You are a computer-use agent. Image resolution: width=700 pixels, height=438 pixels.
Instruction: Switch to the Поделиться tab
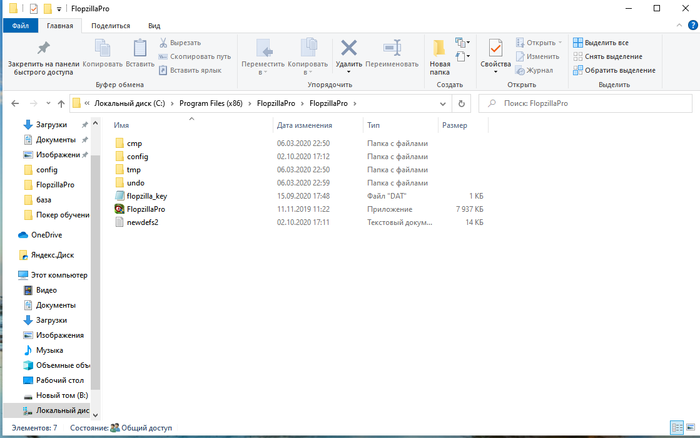click(x=111, y=26)
